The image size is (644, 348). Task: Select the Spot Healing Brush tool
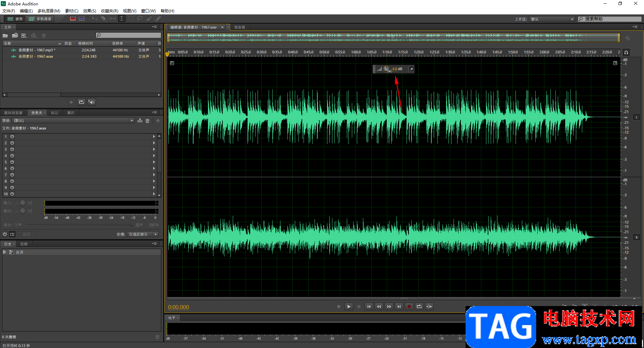pyautogui.click(x=158, y=19)
